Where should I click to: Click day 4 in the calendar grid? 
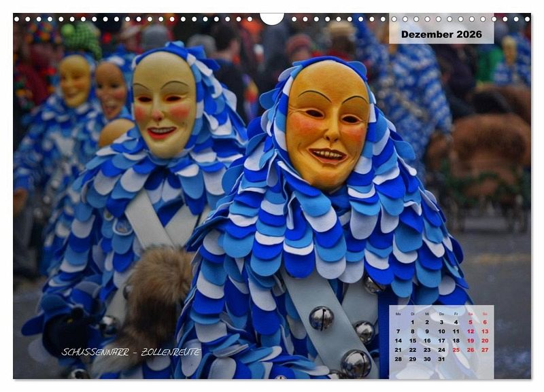click(x=456, y=322)
